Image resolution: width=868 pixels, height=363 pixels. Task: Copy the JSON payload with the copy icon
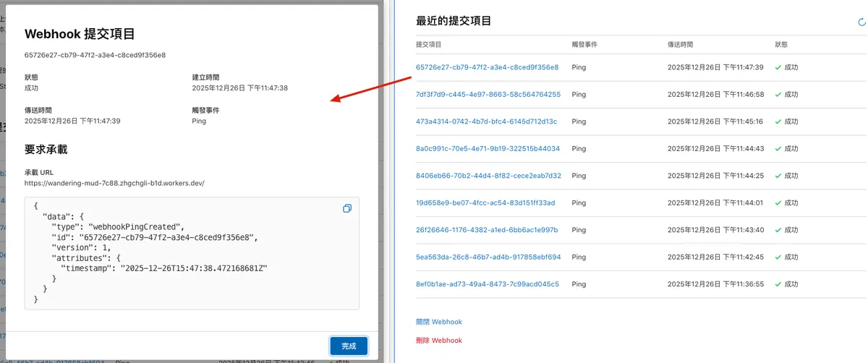coord(347,208)
